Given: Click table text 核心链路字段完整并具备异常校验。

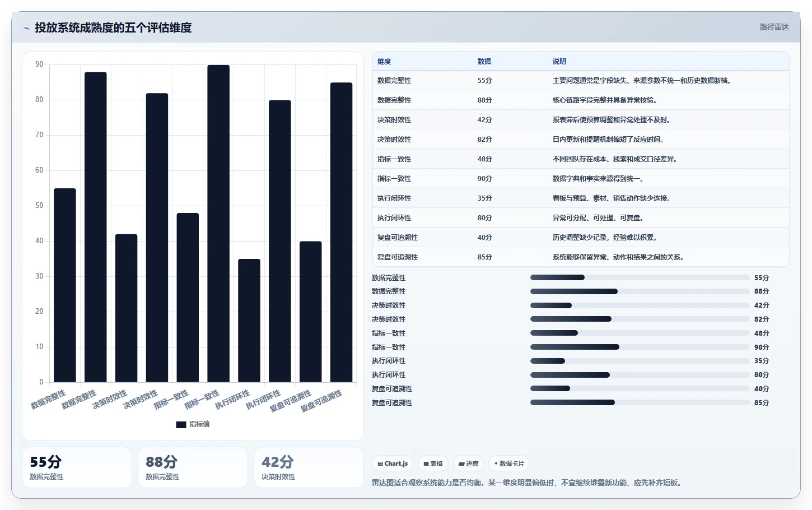Looking at the screenshot, I should 605,100.
